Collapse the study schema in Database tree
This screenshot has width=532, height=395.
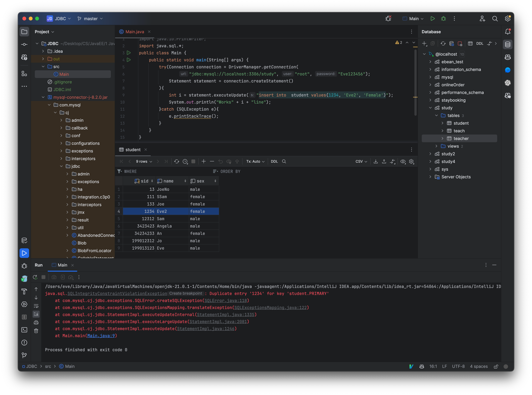point(430,108)
